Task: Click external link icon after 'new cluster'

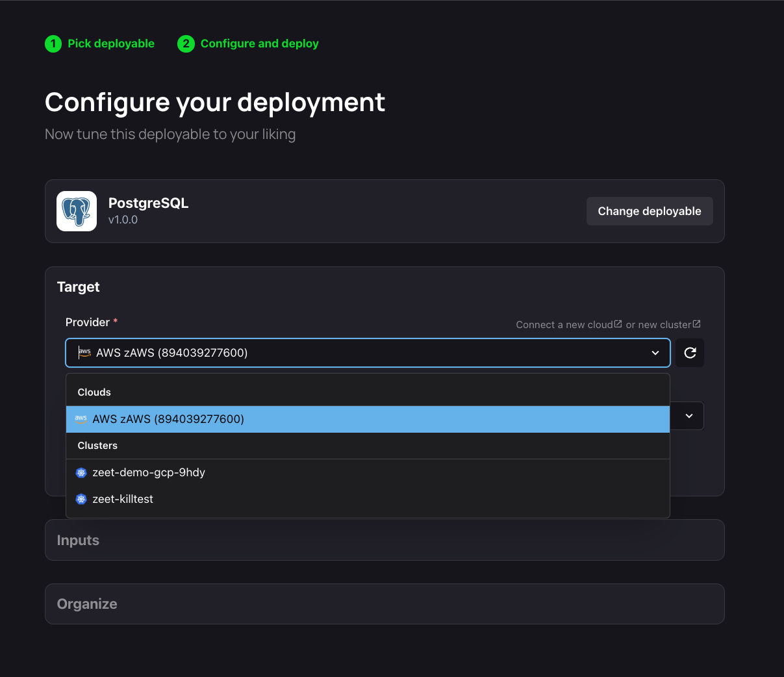Action: 697,324
